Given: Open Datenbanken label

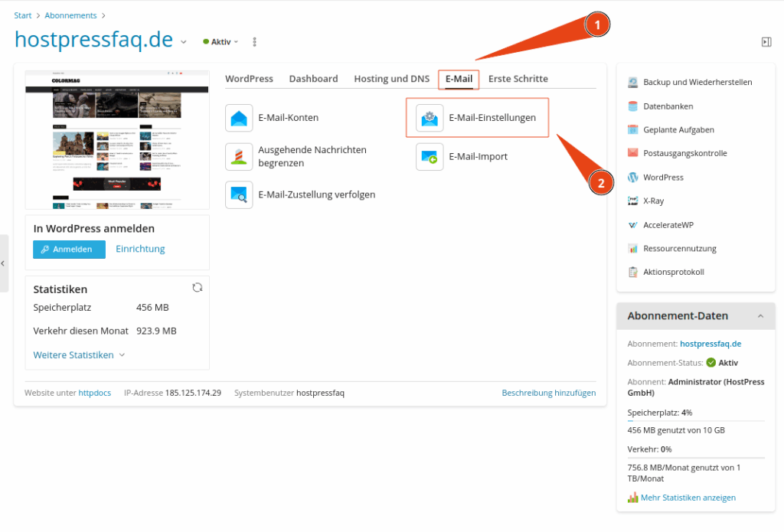Looking at the screenshot, I should pos(668,106).
